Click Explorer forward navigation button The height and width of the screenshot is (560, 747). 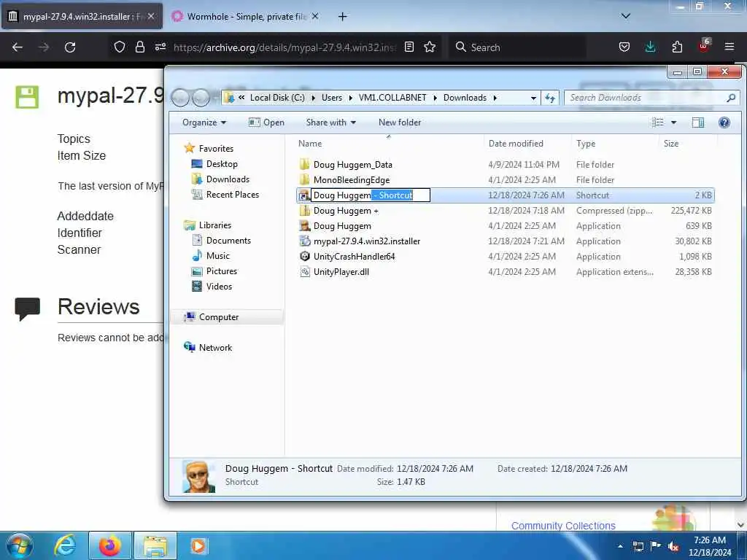point(201,98)
